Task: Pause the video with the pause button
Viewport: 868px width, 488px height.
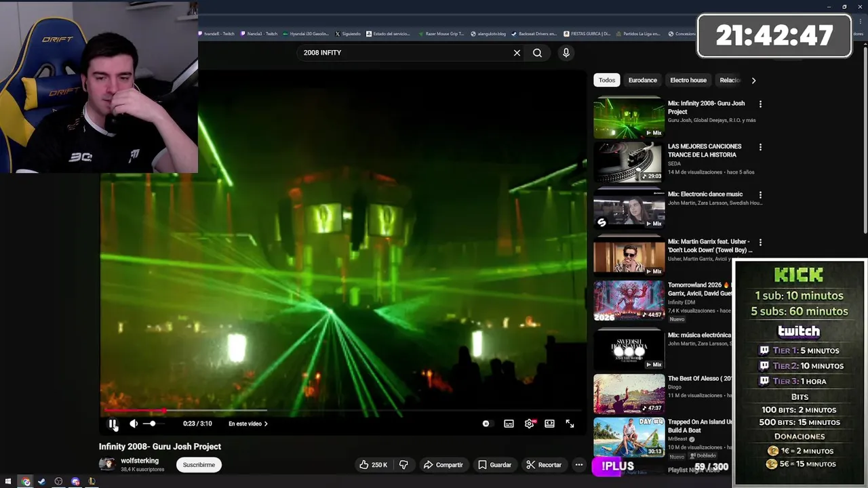Action: [x=113, y=424]
